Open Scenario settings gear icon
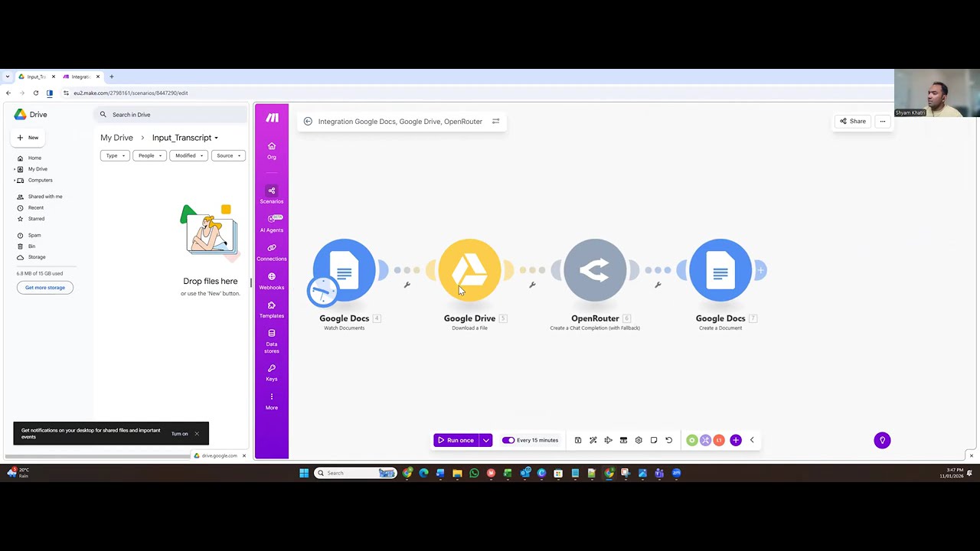Image resolution: width=980 pixels, height=551 pixels. coord(639,440)
